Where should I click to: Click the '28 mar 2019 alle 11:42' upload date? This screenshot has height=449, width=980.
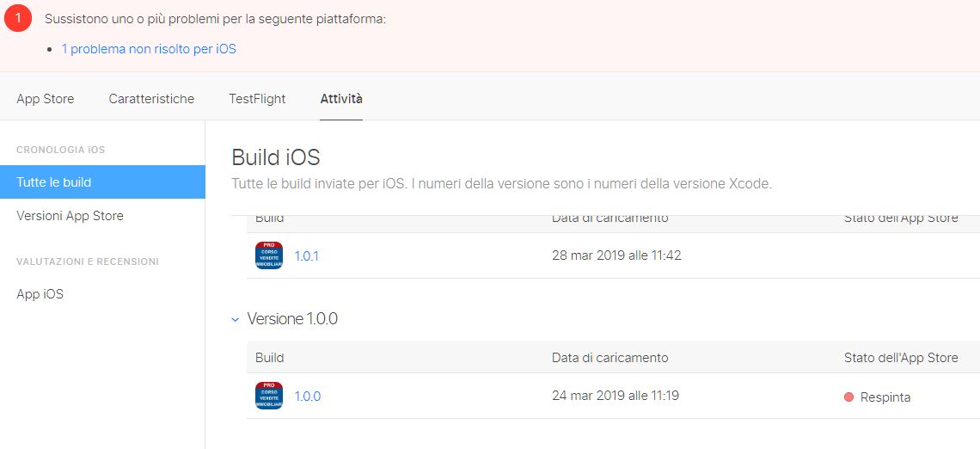[616, 255]
